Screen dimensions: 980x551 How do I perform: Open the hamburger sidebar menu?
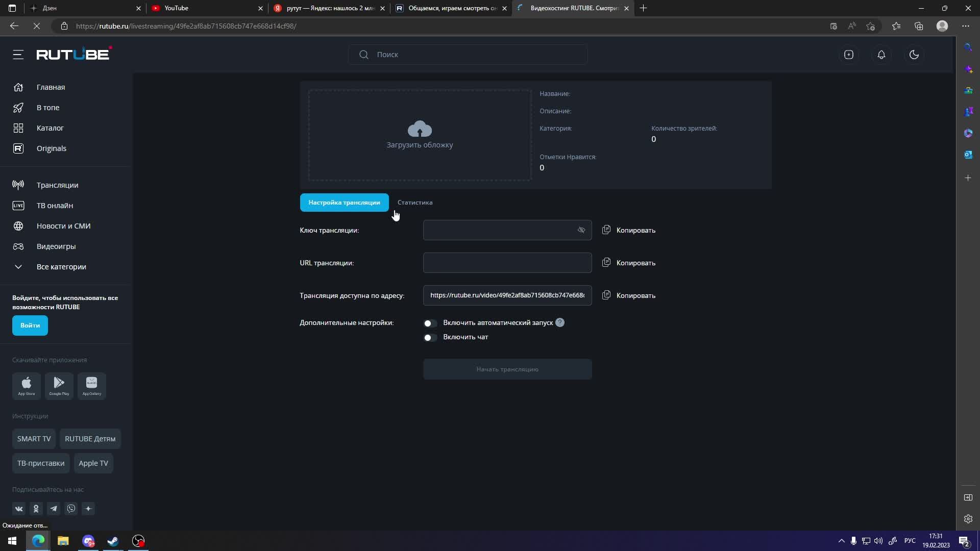tap(18, 55)
